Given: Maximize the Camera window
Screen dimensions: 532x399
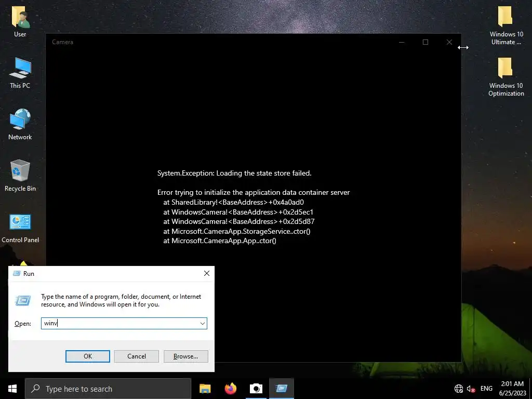Looking at the screenshot, I should click(425, 42).
